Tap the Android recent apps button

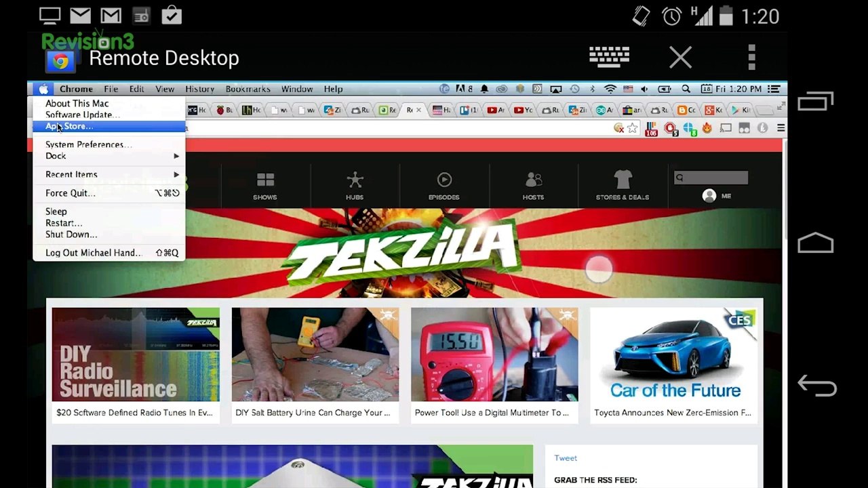tap(815, 101)
